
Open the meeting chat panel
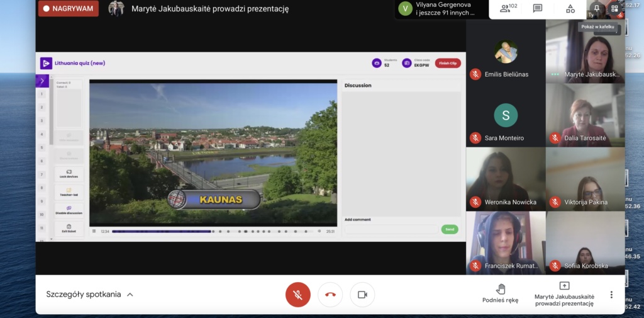point(538,9)
